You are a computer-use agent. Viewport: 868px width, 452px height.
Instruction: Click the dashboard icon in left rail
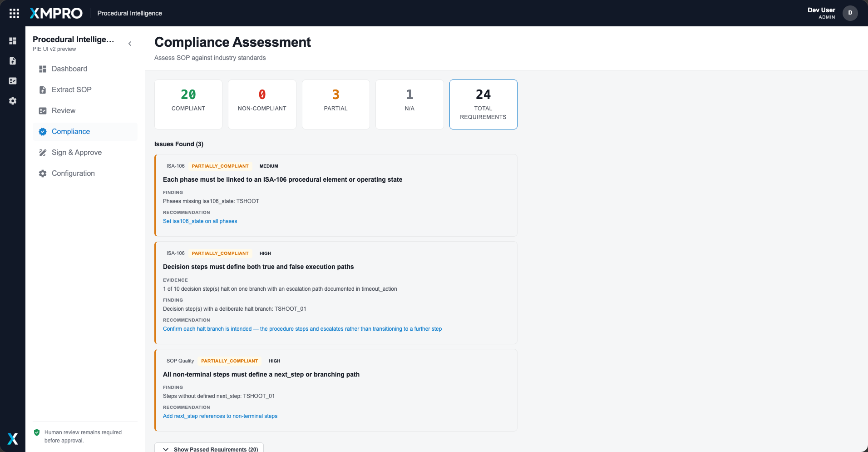pyautogui.click(x=13, y=41)
